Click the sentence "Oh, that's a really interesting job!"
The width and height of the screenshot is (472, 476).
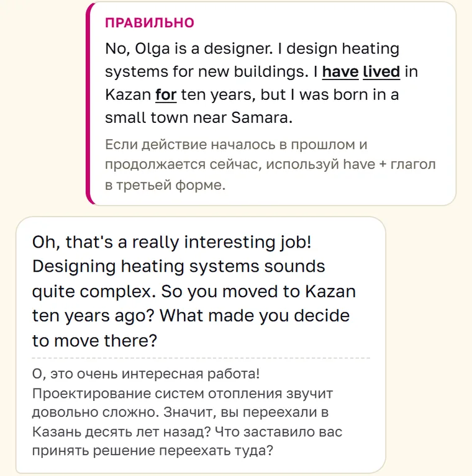[x=171, y=242]
